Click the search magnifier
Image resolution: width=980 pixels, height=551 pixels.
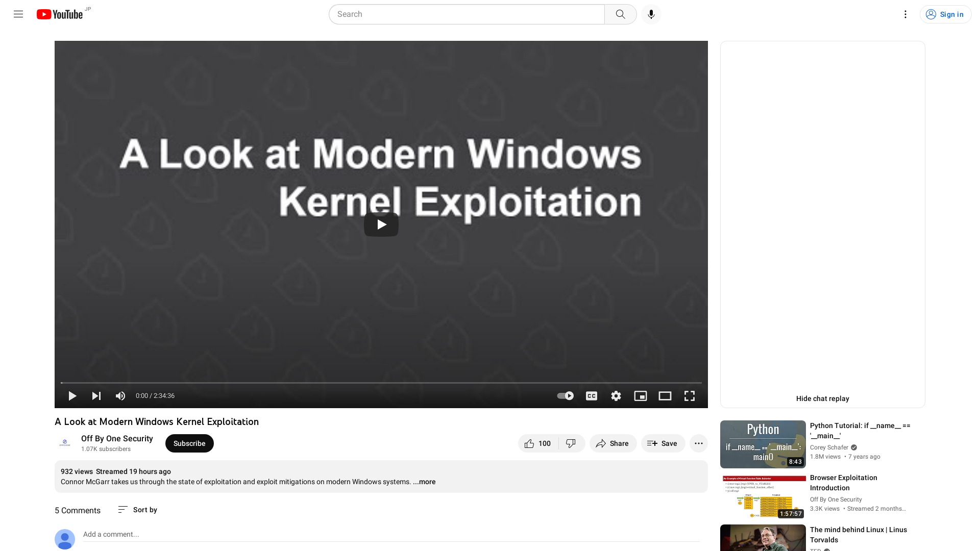pos(620,14)
